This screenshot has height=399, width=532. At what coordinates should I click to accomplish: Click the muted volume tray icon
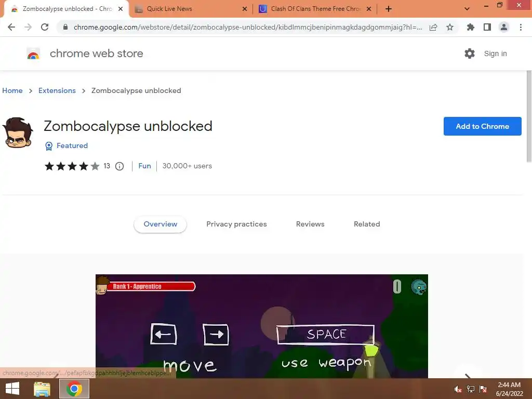tap(458, 389)
